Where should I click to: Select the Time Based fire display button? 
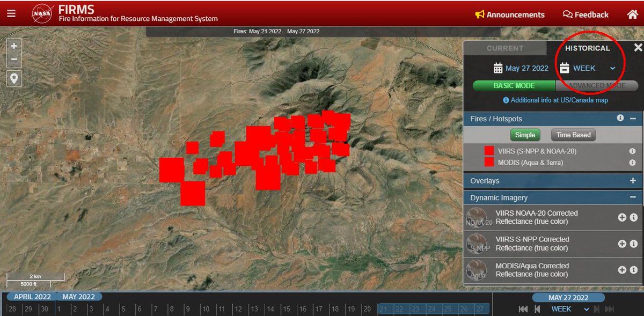coord(573,135)
